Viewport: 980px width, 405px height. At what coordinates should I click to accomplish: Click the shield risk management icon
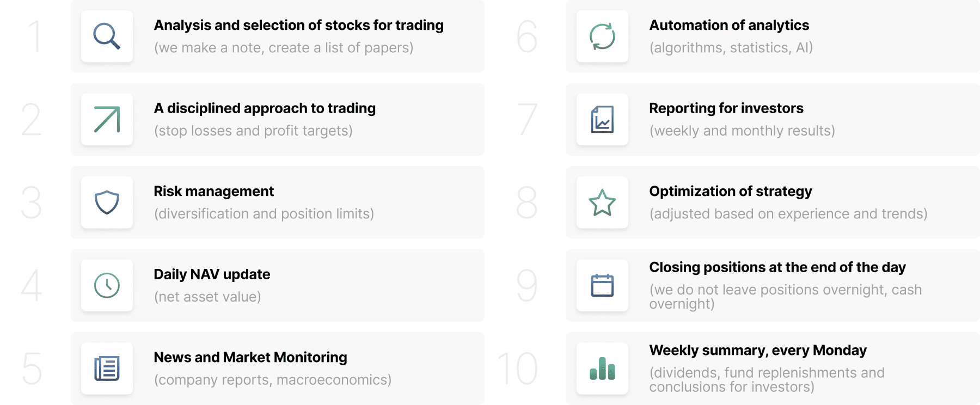[x=107, y=202]
